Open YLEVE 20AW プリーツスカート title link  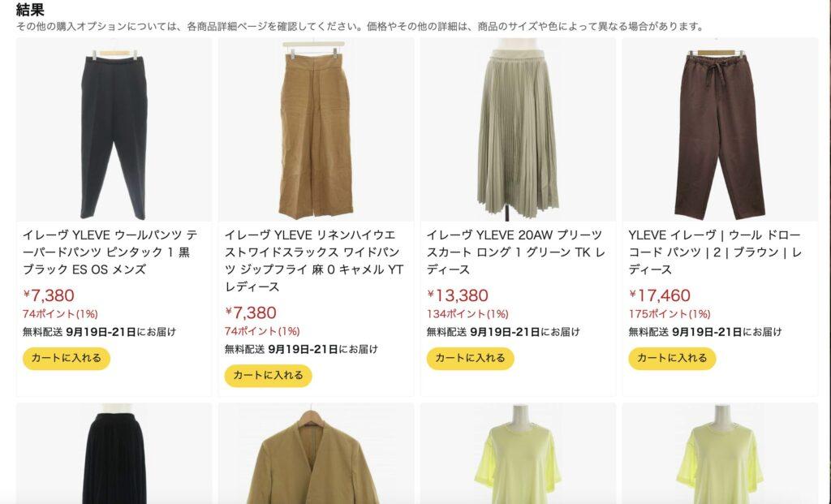pos(515,252)
